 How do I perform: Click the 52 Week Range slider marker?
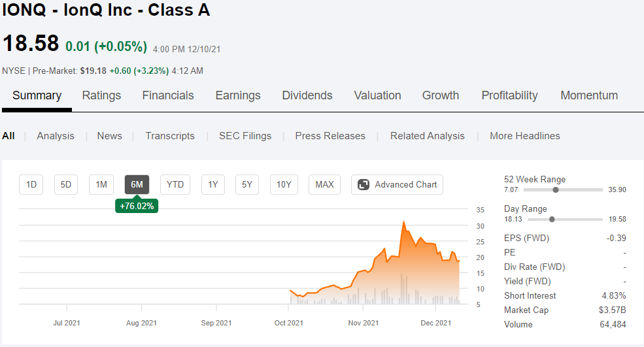click(x=556, y=190)
